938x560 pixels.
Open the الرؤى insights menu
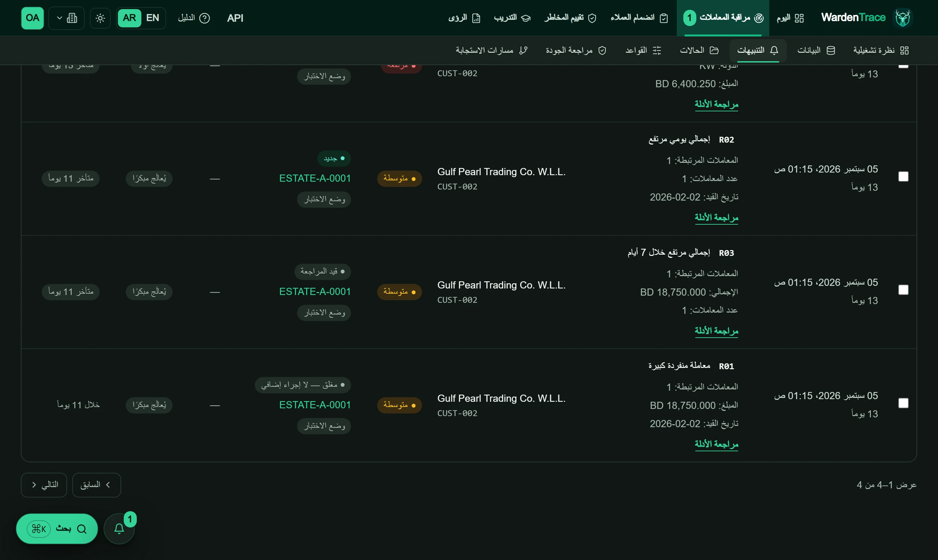pos(464,18)
